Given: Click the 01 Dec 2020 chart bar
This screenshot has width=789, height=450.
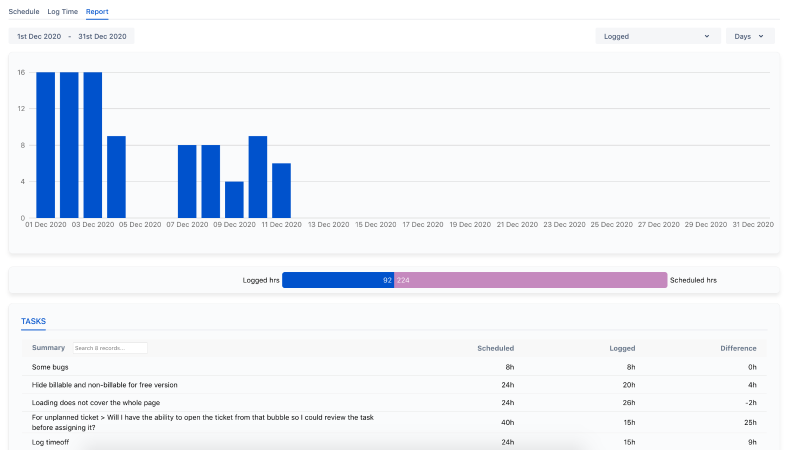Looking at the screenshot, I should pyautogui.click(x=45, y=145).
